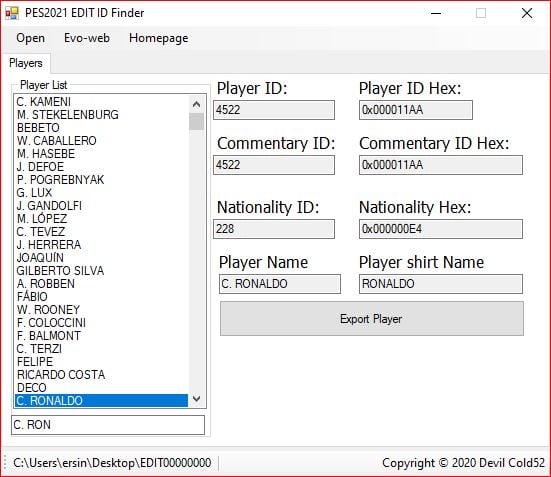Click the Player Name field C. RONALDO
The height and width of the screenshot is (477, 551).
[280, 284]
